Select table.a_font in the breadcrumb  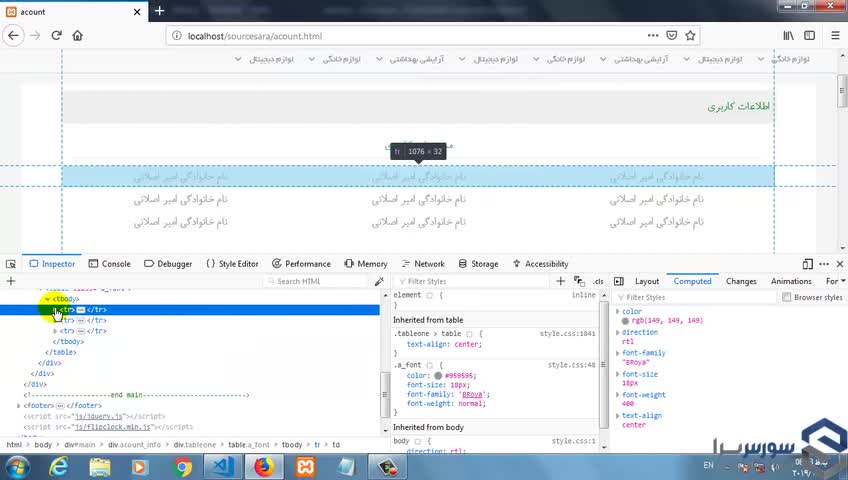tap(249, 445)
